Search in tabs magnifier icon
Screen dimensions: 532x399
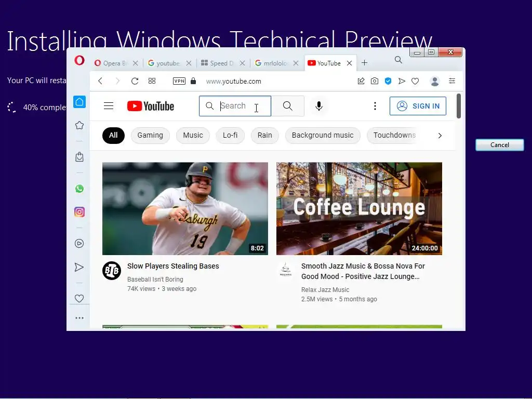pyautogui.click(x=398, y=60)
